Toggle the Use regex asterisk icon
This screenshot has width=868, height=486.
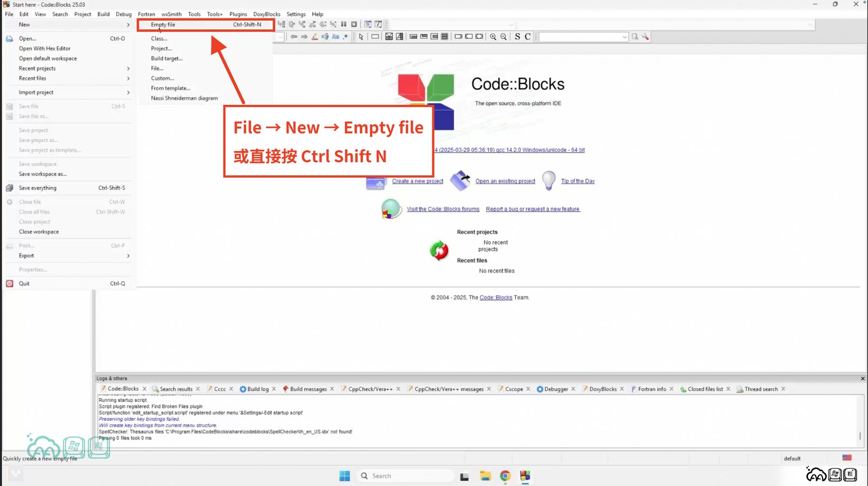(x=346, y=37)
